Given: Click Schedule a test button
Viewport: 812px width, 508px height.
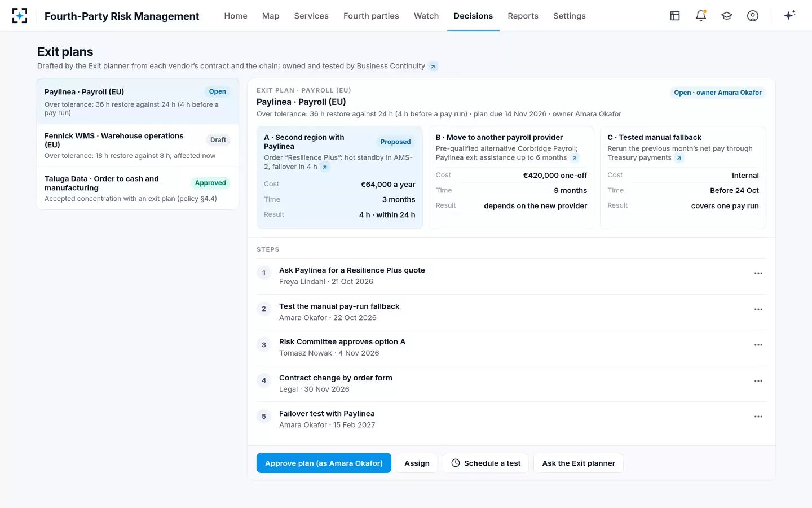Looking at the screenshot, I should click(x=486, y=463).
